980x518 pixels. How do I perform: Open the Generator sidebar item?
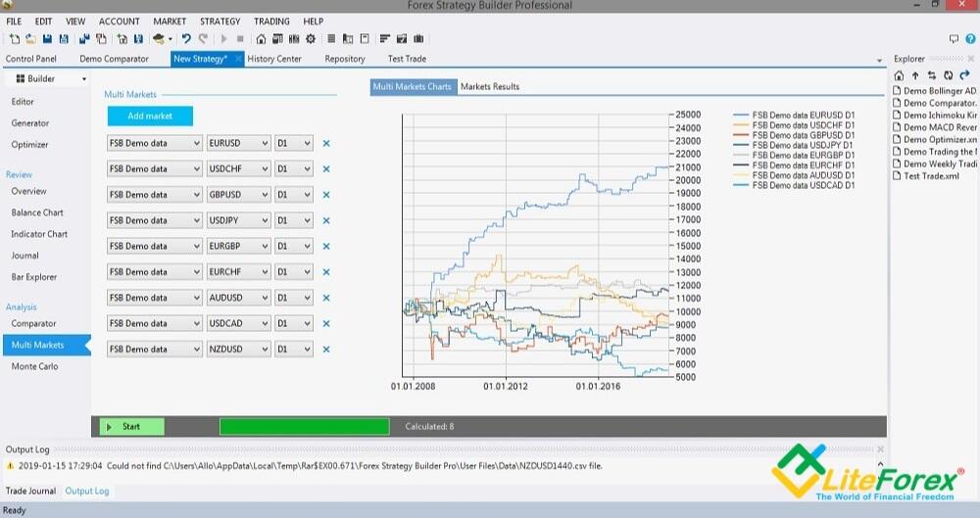30,123
